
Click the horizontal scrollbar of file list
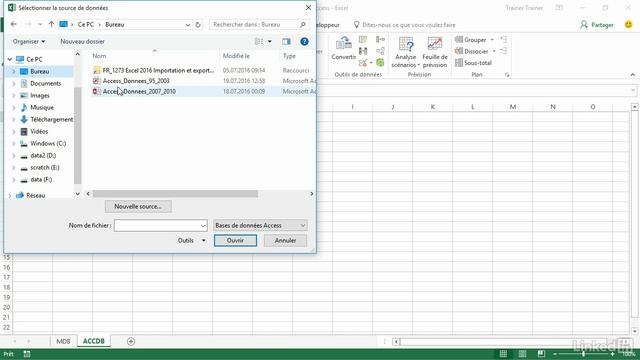click(176, 194)
